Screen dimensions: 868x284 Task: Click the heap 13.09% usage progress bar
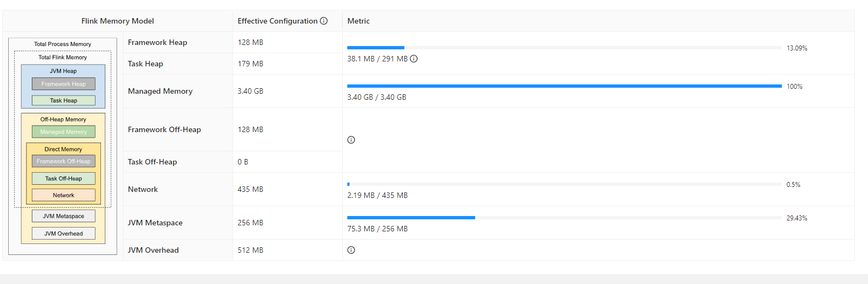tap(564, 48)
